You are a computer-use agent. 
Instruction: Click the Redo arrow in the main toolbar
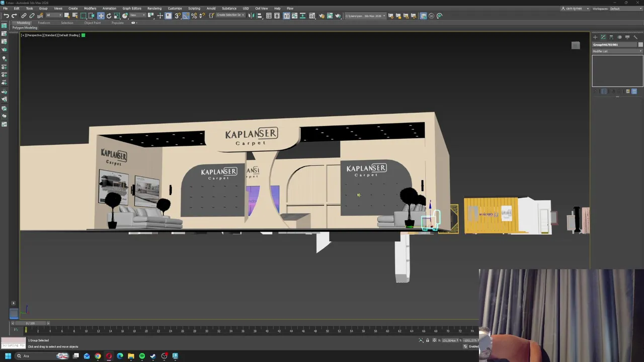coord(14,16)
